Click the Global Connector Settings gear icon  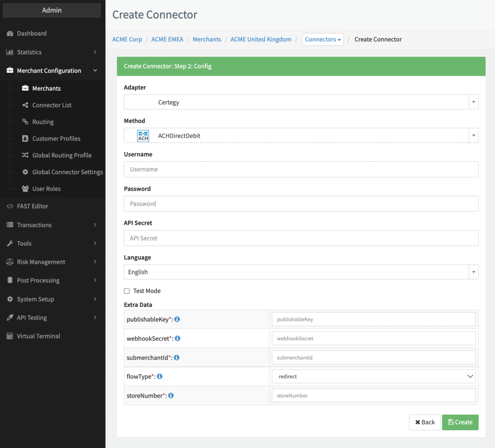tap(26, 172)
